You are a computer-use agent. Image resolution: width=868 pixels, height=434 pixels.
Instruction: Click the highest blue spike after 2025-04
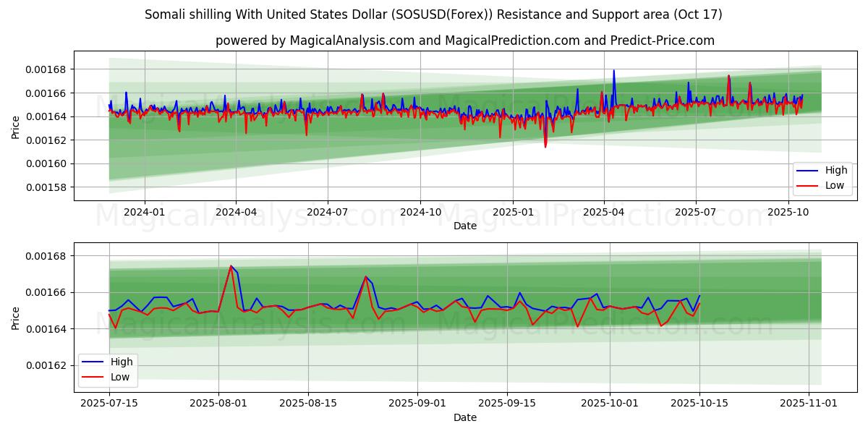click(614, 71)
